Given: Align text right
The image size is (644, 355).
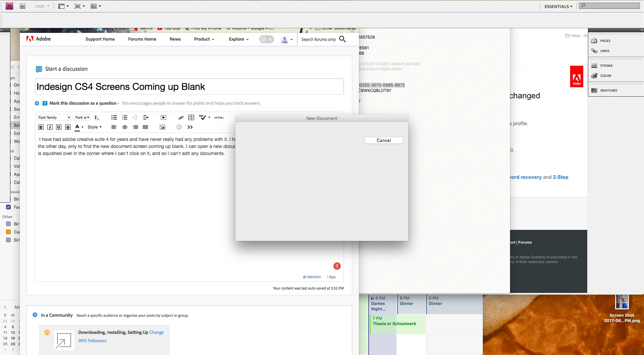Looking at the screenshot, I should pos(135,127).
